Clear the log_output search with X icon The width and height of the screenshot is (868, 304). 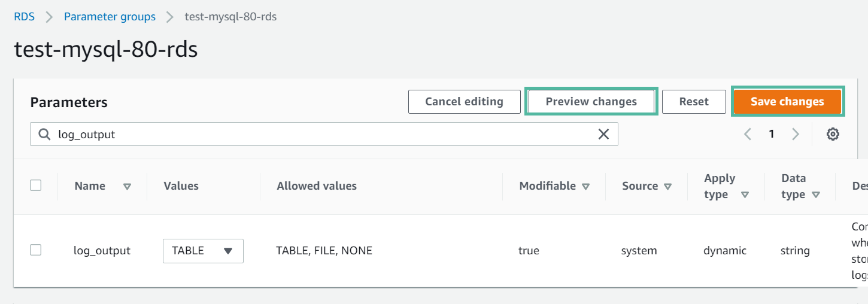[x=603, y=134]
